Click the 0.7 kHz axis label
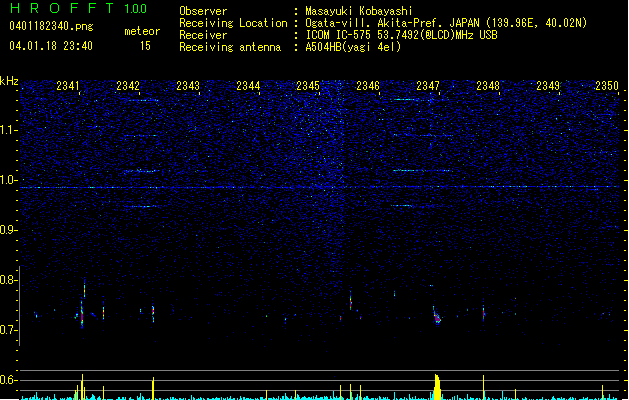Image resolution: width=629 pixels, height=400 pixels. click(9, 330)
